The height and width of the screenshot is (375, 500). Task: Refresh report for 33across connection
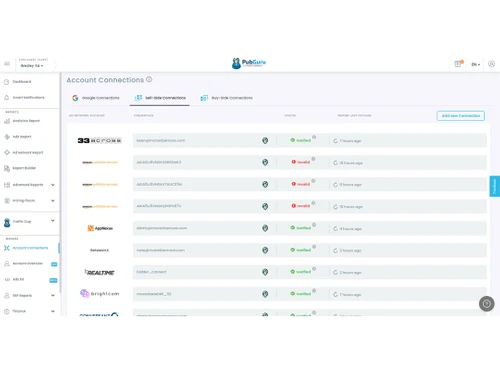[336, 141]
